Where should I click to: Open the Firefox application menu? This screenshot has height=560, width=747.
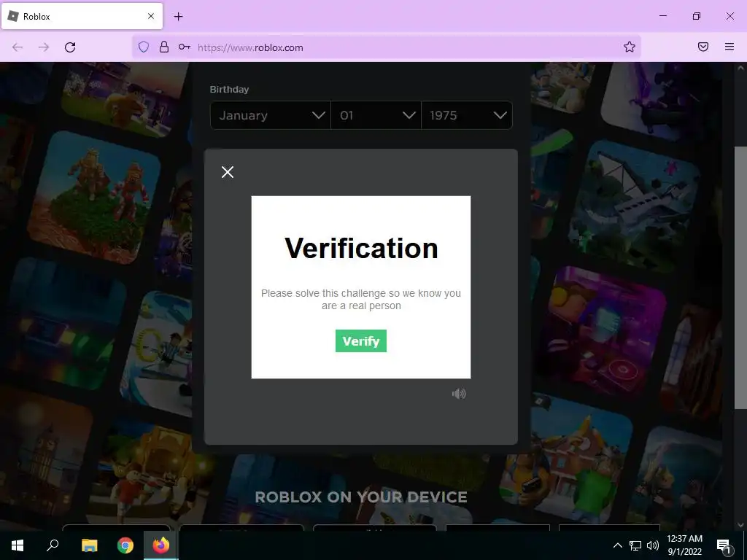click(729, 47)
